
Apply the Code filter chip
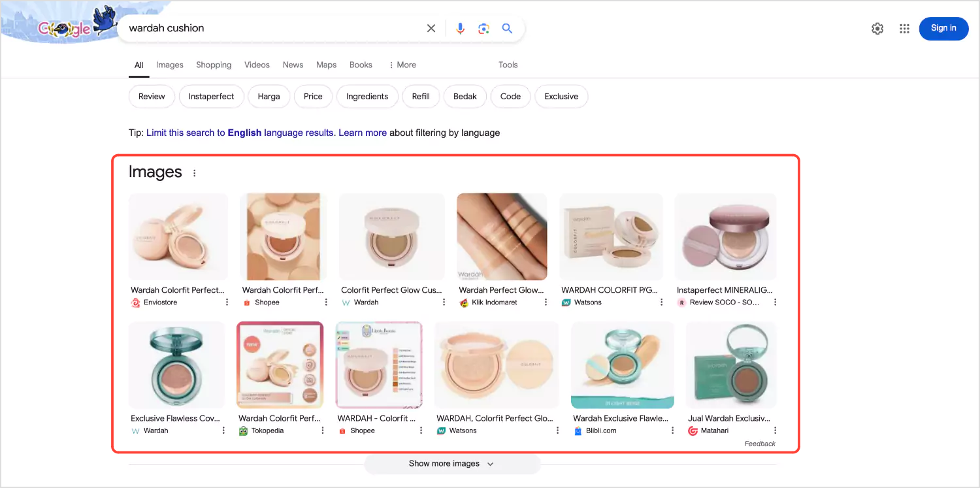pos(510,97)
